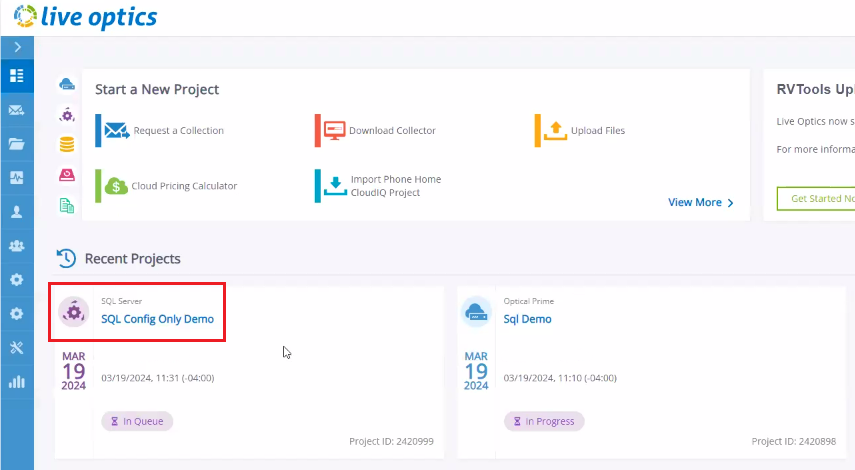Select the heartbeat monitor sidebar icon

17,178
